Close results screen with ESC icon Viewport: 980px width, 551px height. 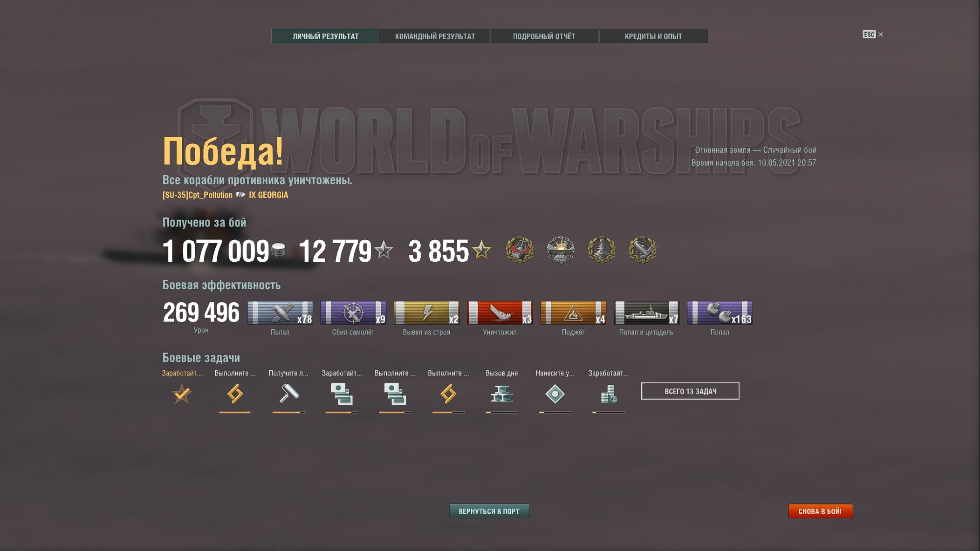[872, 34]
